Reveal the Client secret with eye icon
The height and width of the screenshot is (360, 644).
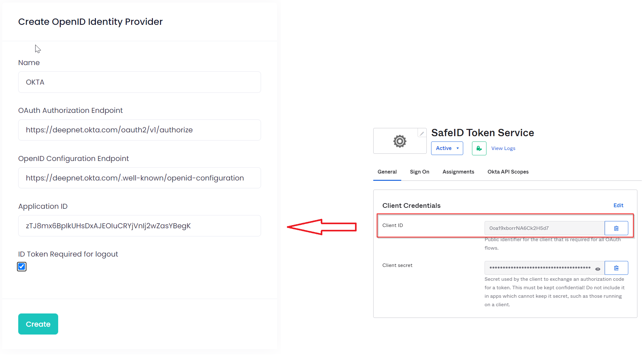point(598,269)
